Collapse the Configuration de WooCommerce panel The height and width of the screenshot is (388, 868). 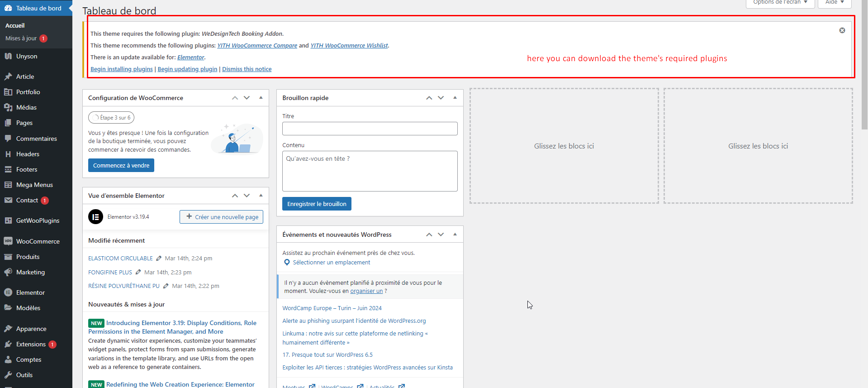click(x=261, y=98)
